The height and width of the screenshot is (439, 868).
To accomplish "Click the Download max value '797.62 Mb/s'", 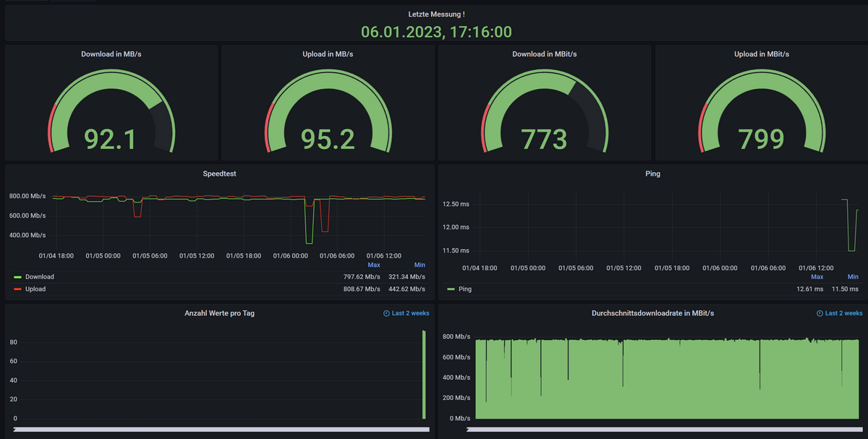I will (x=362, y=277).
